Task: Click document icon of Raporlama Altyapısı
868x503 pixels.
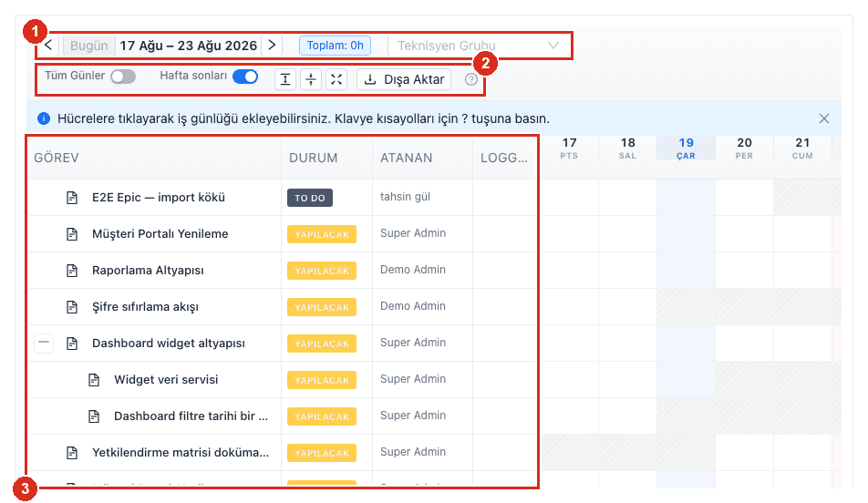Action: 72,271
